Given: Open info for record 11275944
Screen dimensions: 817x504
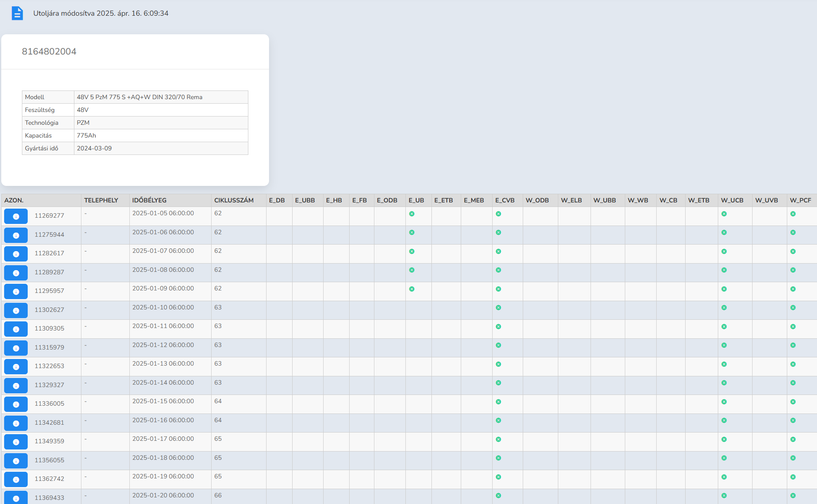Looking at the screenshot, I should tap(16, 235).
